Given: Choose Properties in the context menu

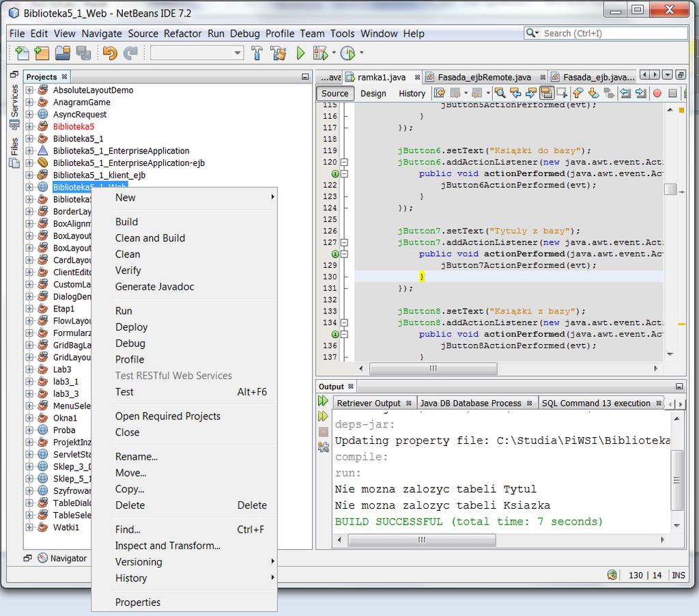Looking at the screenshot, I should pos(138,602).
